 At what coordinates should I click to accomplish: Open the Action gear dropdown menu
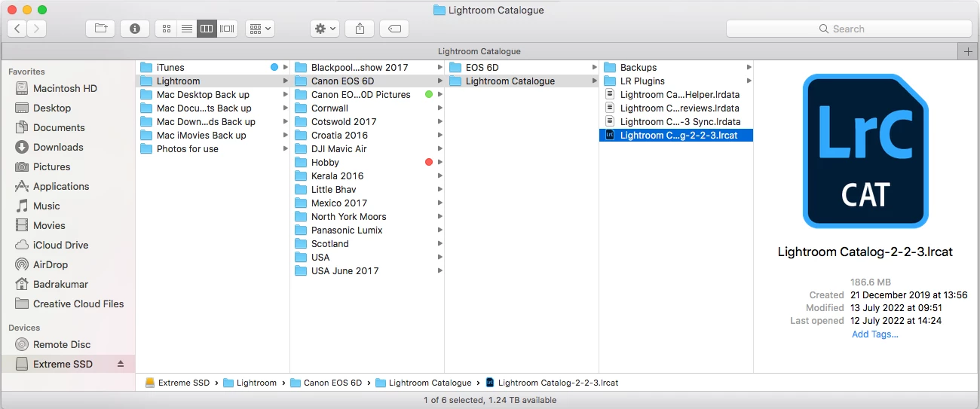325,29
